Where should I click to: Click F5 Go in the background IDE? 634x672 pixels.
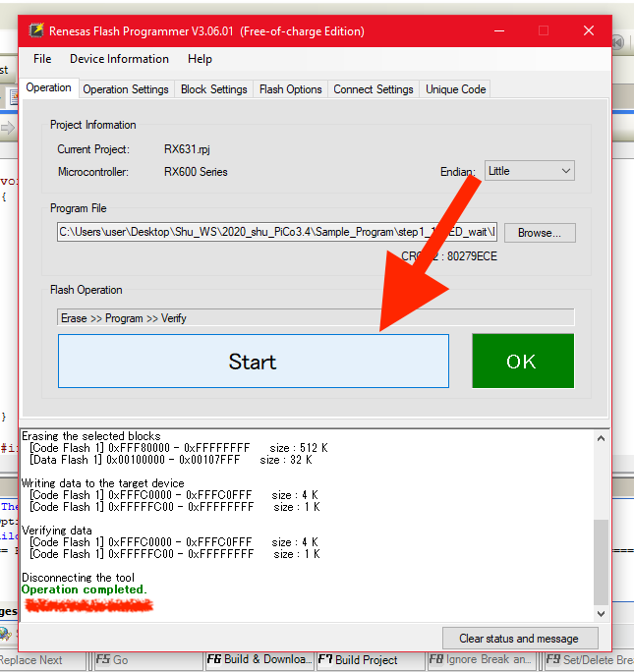[146, 660]
